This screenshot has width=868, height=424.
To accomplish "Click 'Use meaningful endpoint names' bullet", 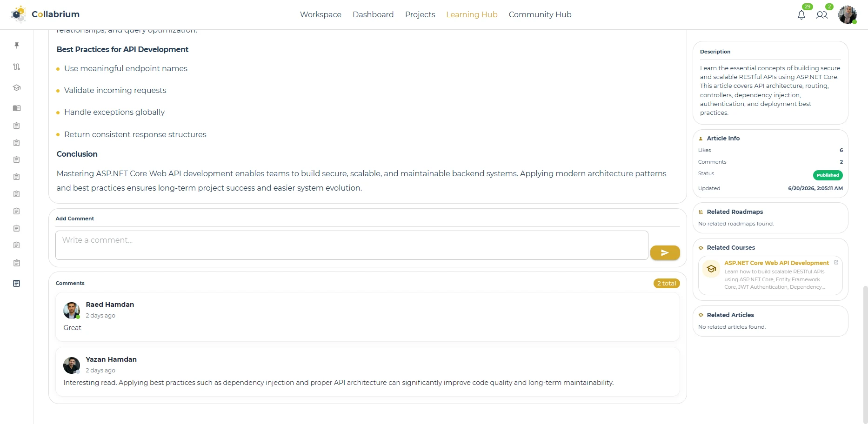I will tap(126, 68).
